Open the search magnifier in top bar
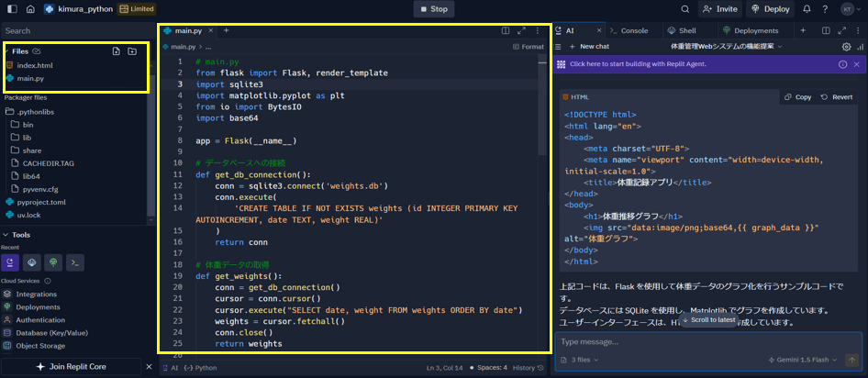The width and height of the screenshot is (868, 378). 684,9
